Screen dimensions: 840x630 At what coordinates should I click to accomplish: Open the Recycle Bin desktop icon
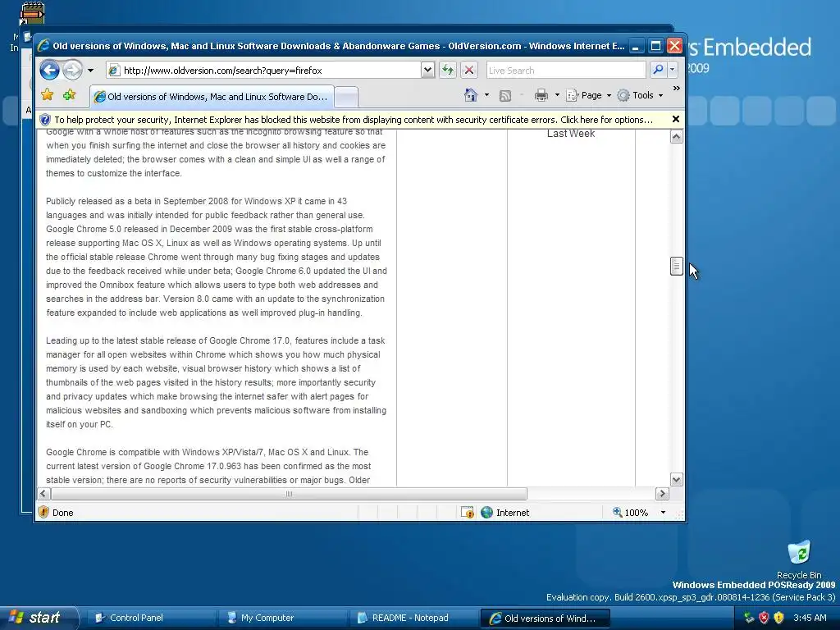pos(799,559)
